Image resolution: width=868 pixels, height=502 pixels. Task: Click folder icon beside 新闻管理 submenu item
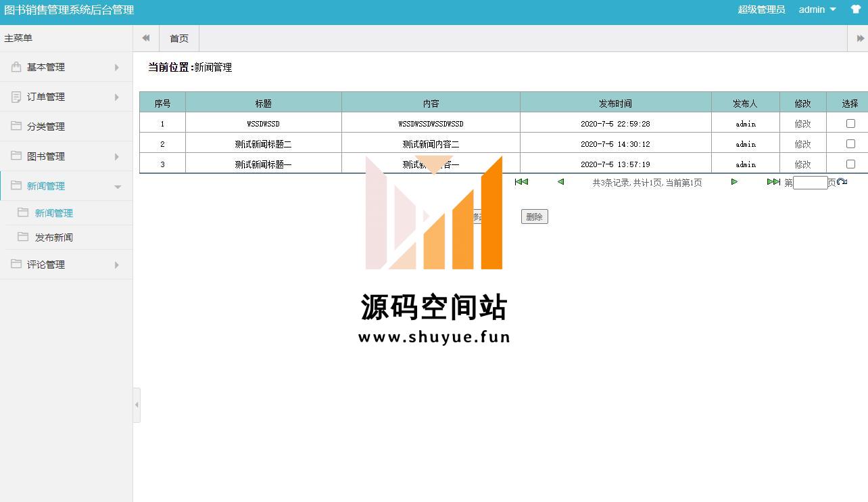point(23,212)
